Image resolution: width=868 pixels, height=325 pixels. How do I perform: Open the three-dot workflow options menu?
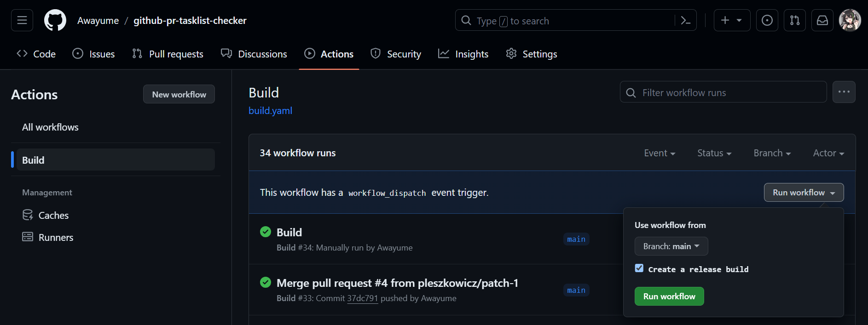point(844,92)
